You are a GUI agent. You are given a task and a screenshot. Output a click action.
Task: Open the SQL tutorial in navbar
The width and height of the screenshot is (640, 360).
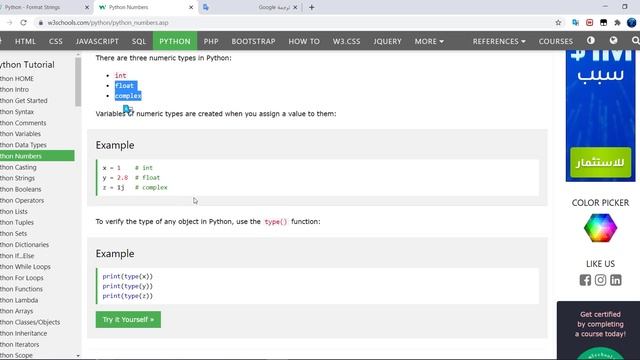tap(139, 41)
